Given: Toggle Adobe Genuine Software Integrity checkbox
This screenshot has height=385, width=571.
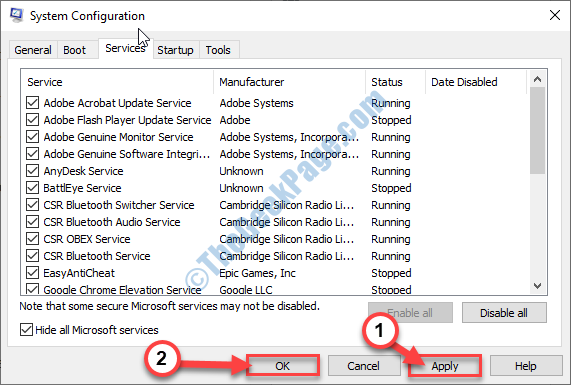Looking at the screenshot, I should (32, 154).
